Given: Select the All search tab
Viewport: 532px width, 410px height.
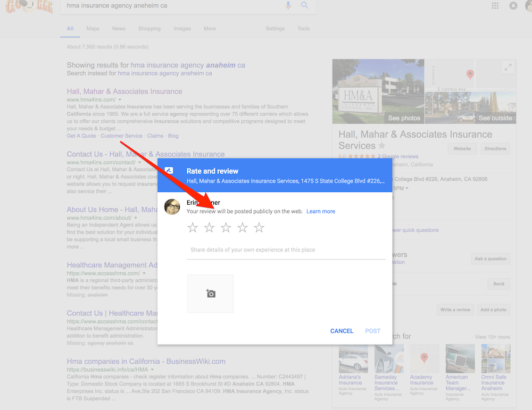Looking at the screenshot, I should (x=70, y=29).
